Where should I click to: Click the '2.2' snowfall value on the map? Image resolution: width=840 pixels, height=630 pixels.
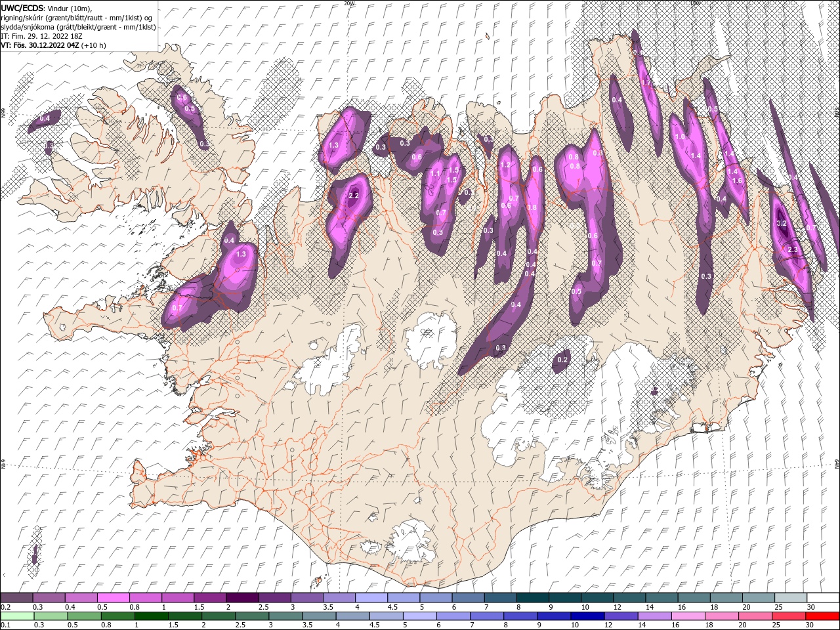tap(354, 196)
